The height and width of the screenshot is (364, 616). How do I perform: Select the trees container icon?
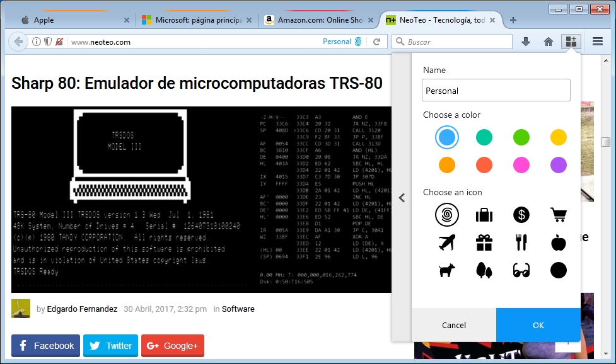tap(484, 270)
